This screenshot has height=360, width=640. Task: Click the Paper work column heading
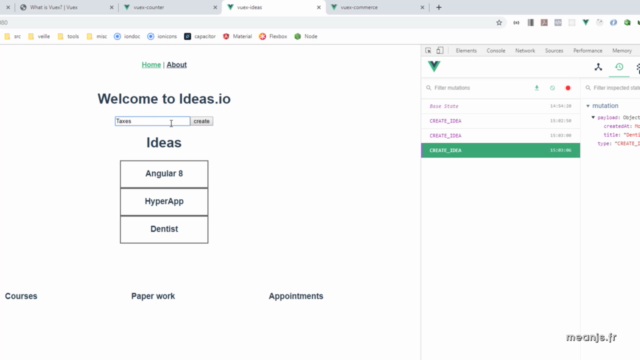pyautogui.click(x=153, y=296)
